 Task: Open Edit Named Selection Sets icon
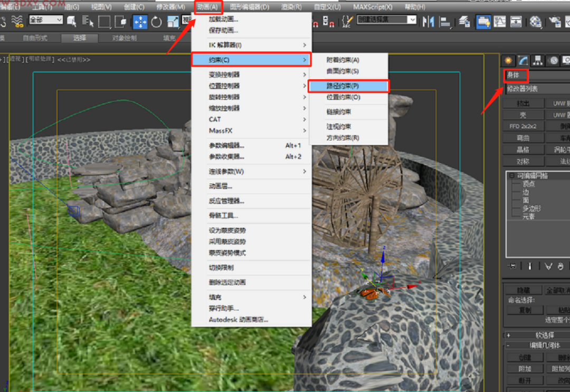pyautogui.click(x=347, y=22)
